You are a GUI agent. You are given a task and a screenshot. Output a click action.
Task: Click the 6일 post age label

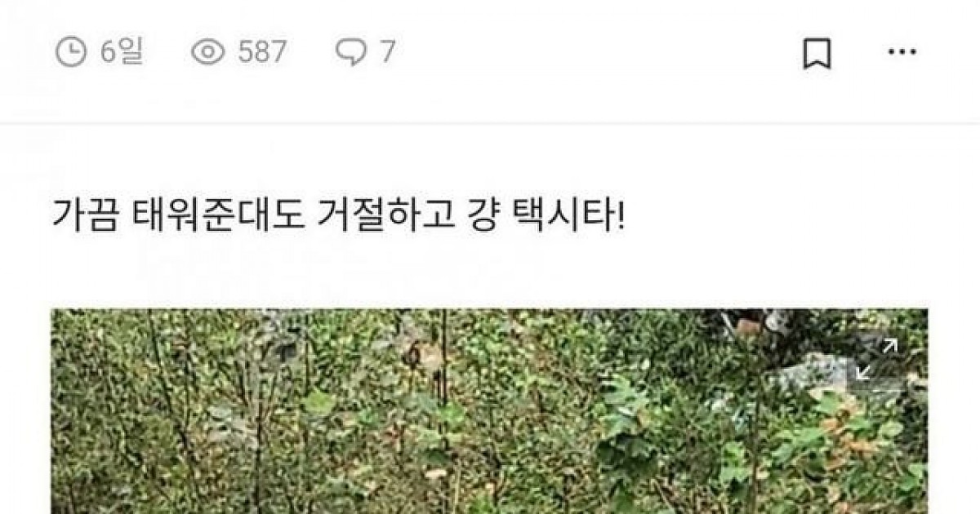(122, 53)
